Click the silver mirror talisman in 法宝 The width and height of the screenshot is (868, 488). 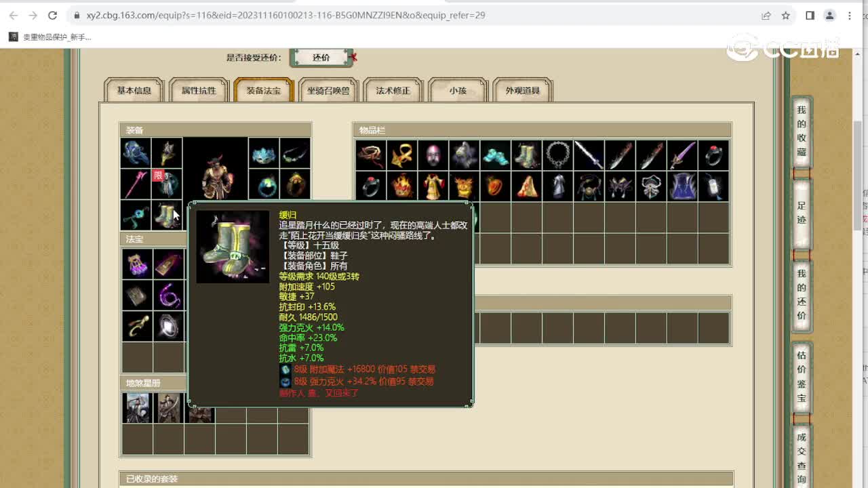168,326
